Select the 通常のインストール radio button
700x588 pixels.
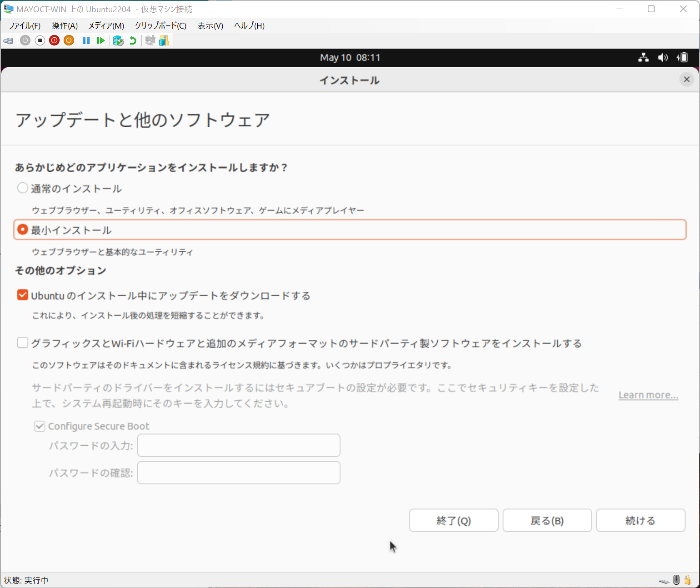click(22, 188)
